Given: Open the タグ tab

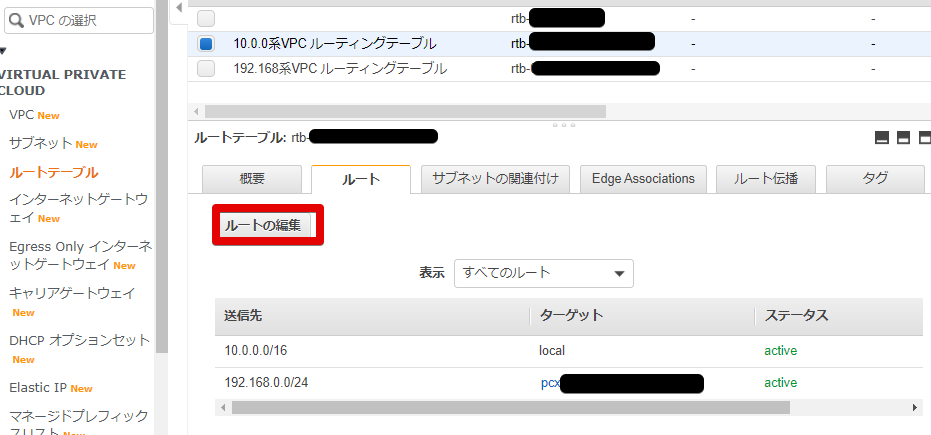Looking at the screenshot, I should [x=875, y=179].
